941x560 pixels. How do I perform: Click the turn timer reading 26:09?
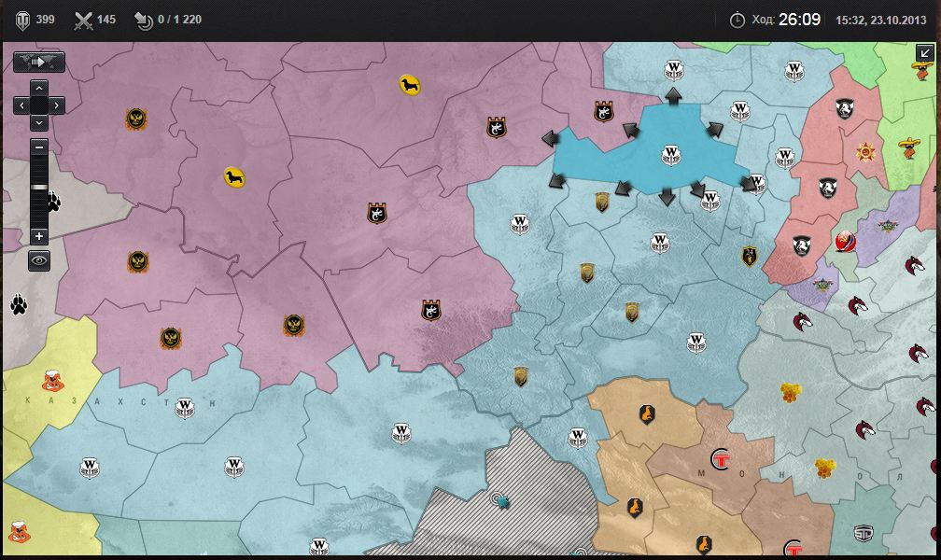click(799, 20)
